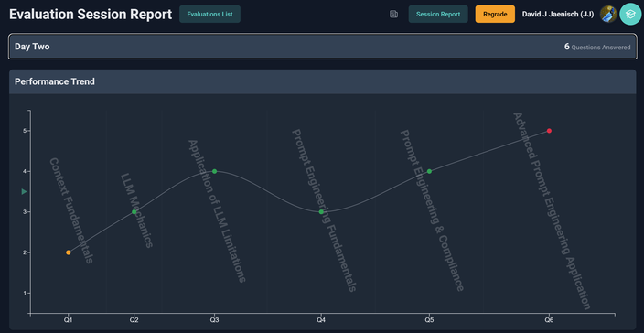Screen dimensions: 644x333
Task: Click the Q5 axis label
Action: pos(429,319)
